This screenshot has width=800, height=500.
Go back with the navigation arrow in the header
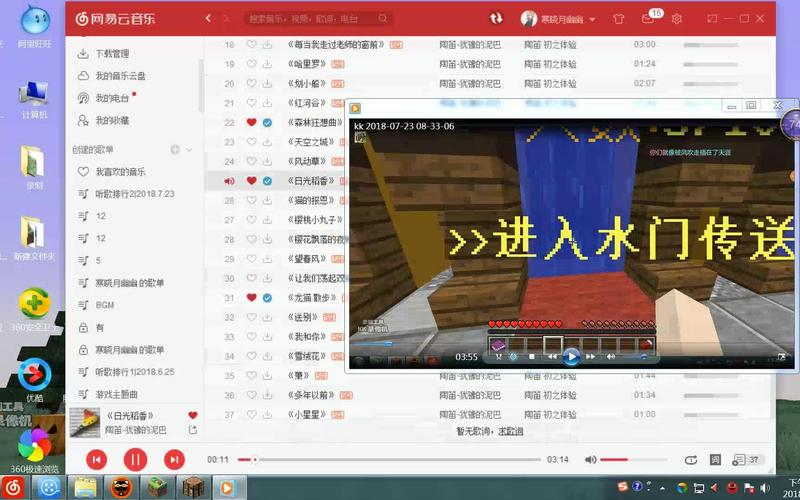click(208, 18)
